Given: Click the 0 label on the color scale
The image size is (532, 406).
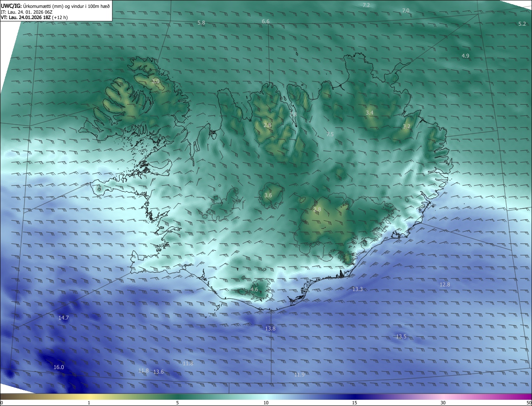Looking at the screenshot, I should 2,403.
